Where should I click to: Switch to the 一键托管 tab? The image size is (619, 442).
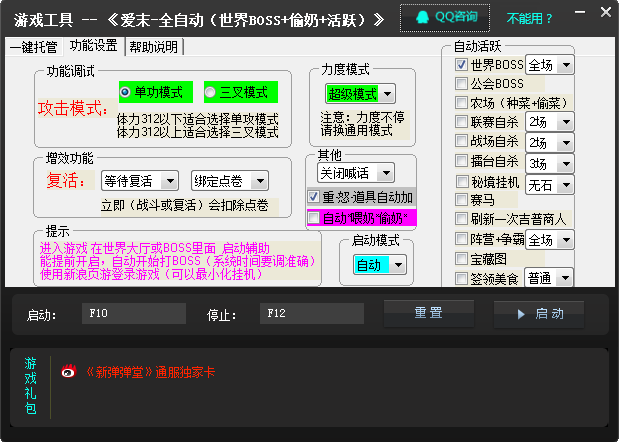point(35,47)
